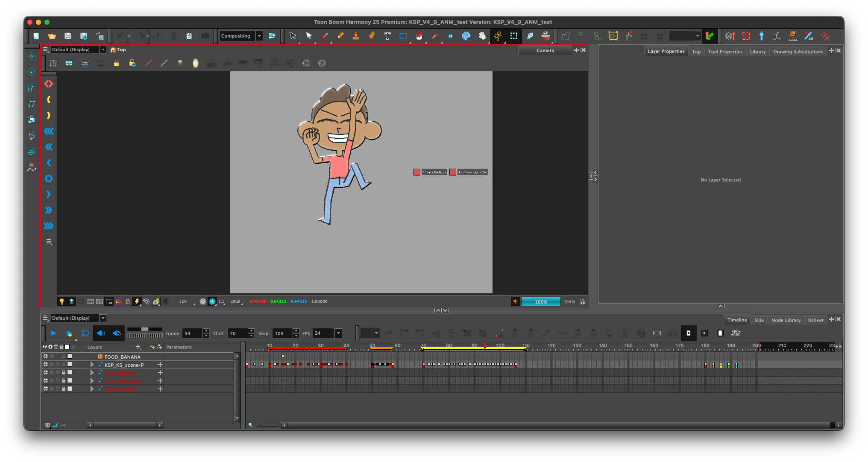The image size is (868, 462).
Task: Lock the KSP_KS_scene-P layer
Action: pos(64,364)
